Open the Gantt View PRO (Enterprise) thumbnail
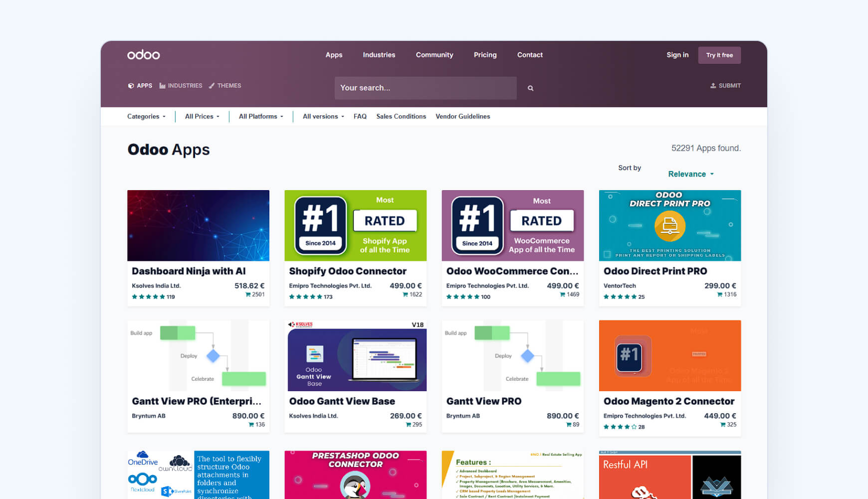The image size is (868, 499). coord(198,356)
